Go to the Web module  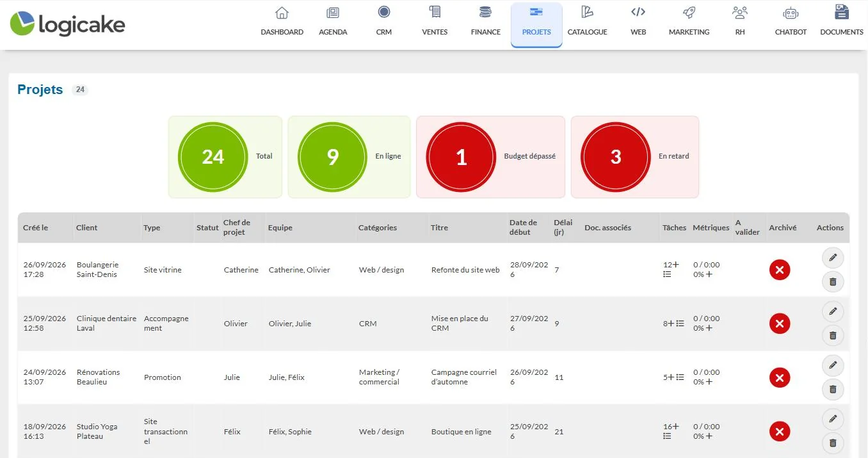coord(638,20)
